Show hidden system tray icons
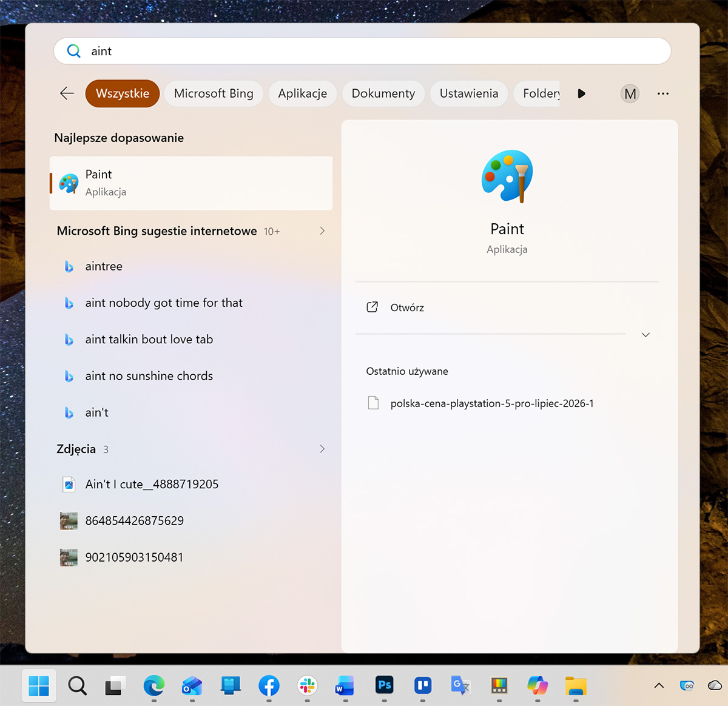Viewport: 728px width, 706px height. pos(659,686)
